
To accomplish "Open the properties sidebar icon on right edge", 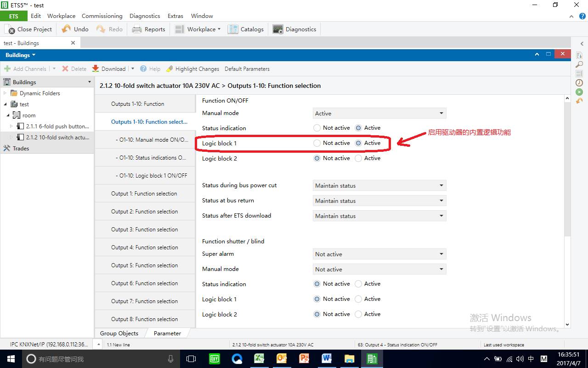I will pyautogui.click(x=579, y=55).
